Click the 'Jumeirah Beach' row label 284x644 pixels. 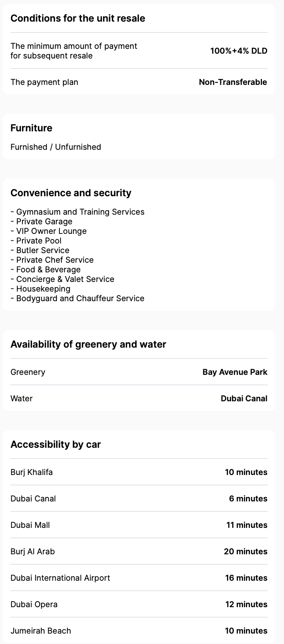coord(41,631)
